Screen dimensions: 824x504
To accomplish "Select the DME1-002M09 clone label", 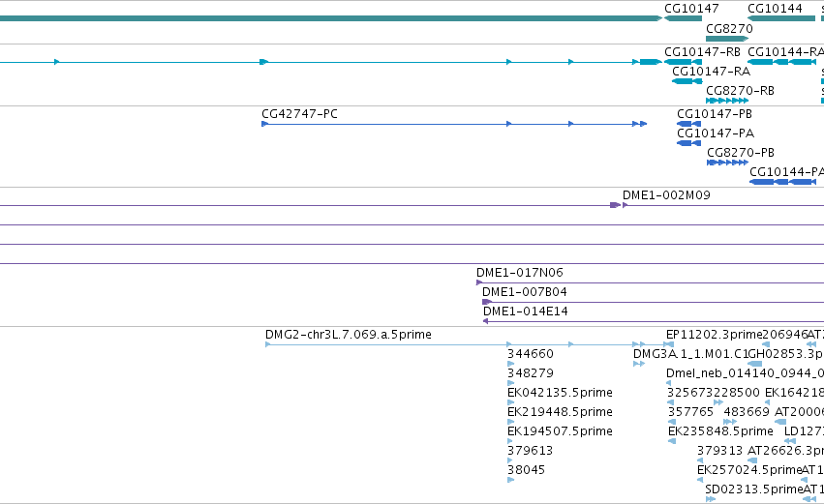I will pos(666,195).
